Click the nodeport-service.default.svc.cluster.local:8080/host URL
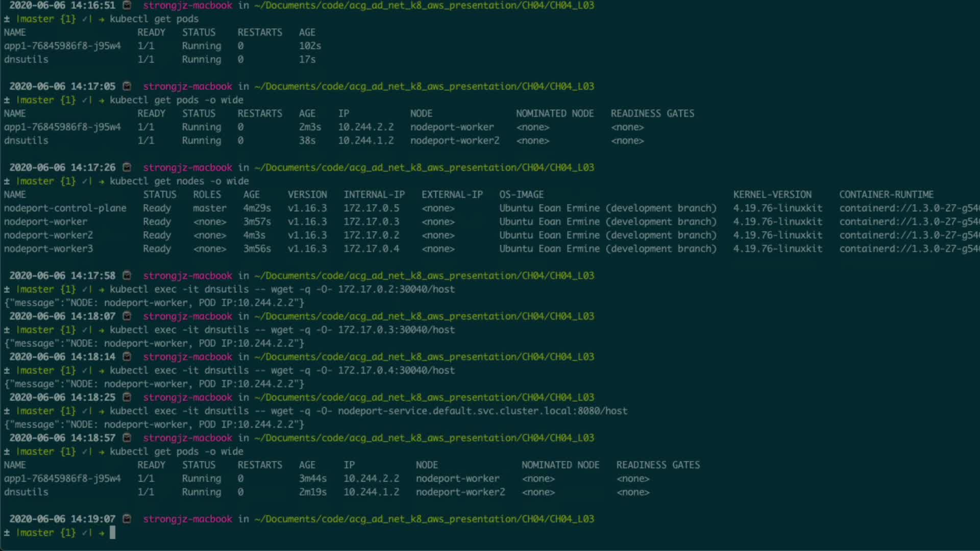 (482, 411)
